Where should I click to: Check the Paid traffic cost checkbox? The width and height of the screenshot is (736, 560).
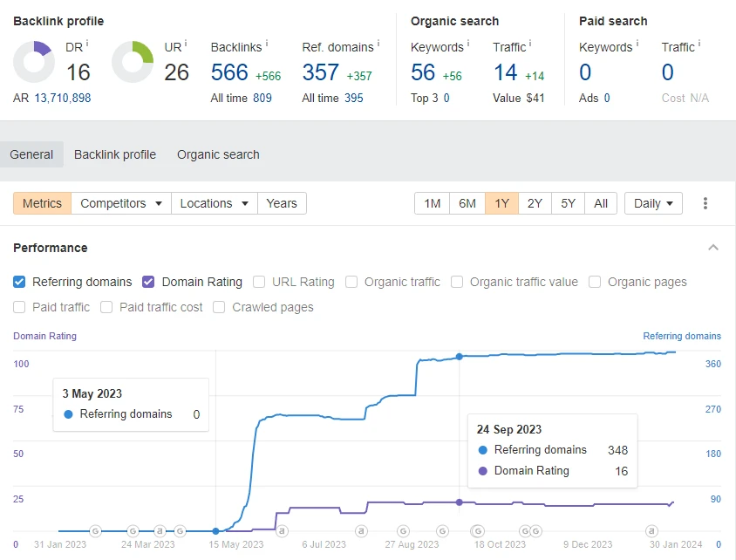pyautogui.click(x=106, y=307)
